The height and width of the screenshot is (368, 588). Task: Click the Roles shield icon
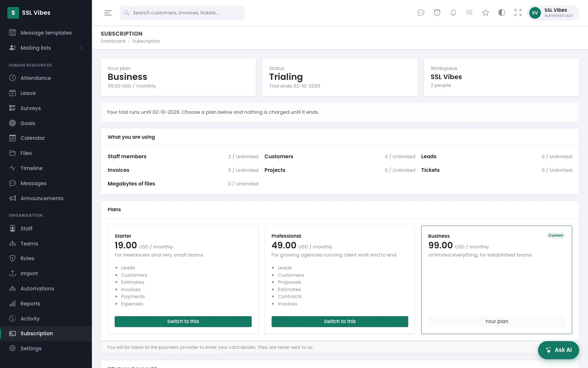pos(12,258)
